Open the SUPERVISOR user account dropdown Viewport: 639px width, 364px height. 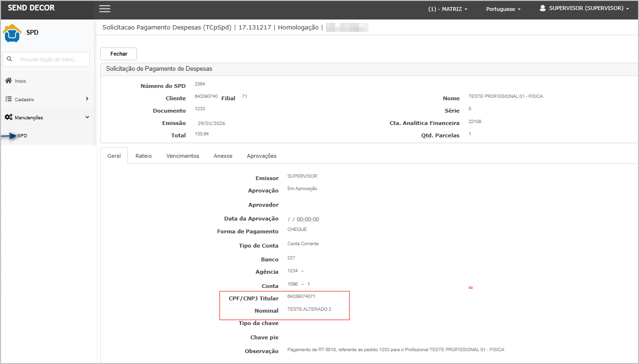point(588,9)
